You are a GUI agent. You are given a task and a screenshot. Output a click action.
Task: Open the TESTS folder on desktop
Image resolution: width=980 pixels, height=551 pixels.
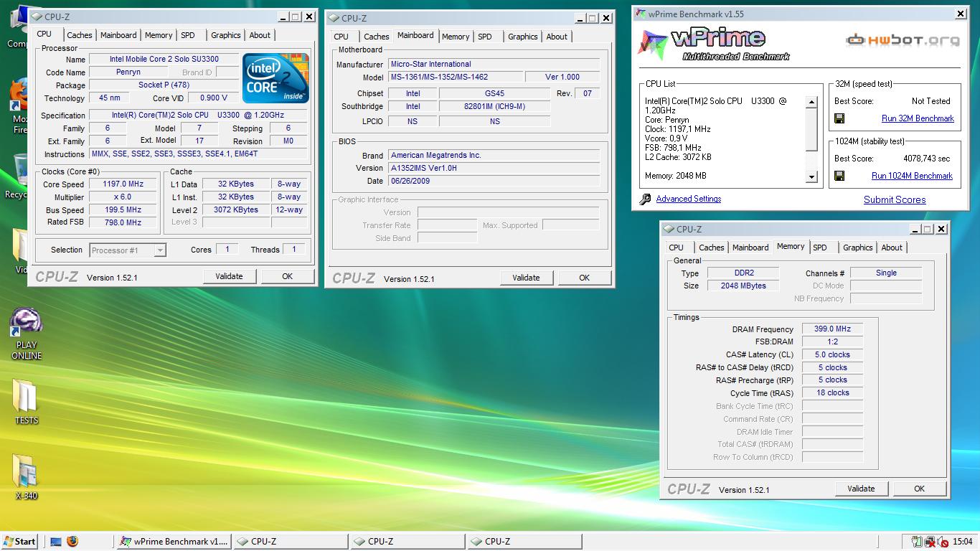27,401
